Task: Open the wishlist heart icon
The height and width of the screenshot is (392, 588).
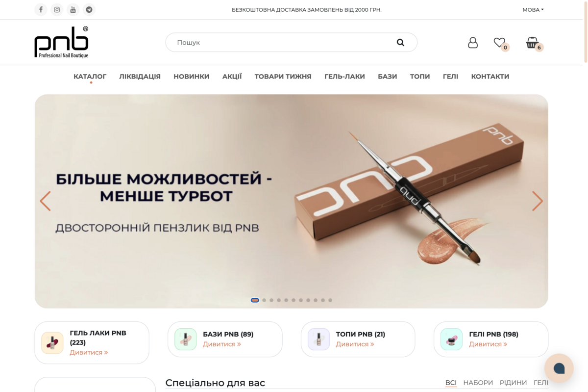Action: pyautogui.click(x=499, y=43)
